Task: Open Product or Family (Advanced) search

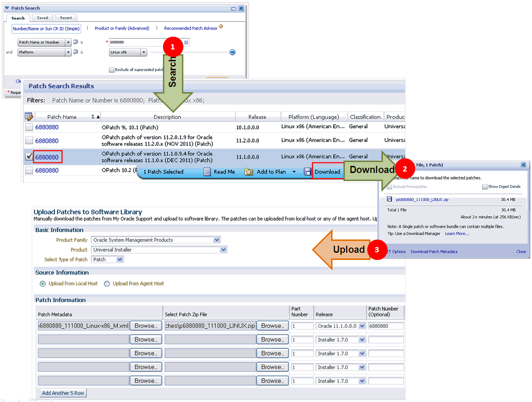Action: pos(122,28)
